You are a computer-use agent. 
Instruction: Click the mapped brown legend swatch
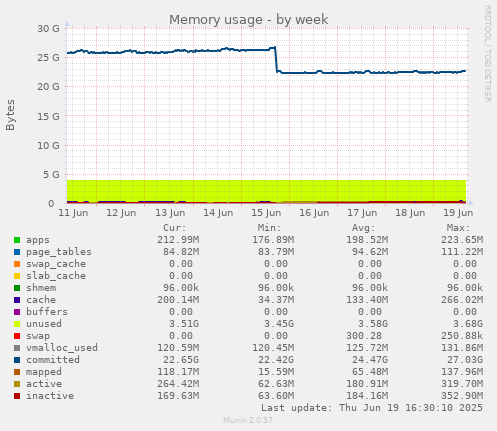(17, 372)
